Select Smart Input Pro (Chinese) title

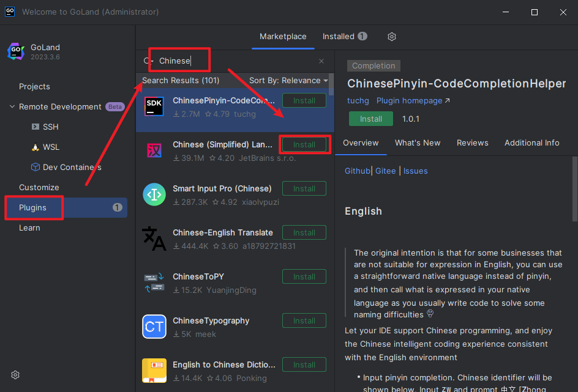222,188
